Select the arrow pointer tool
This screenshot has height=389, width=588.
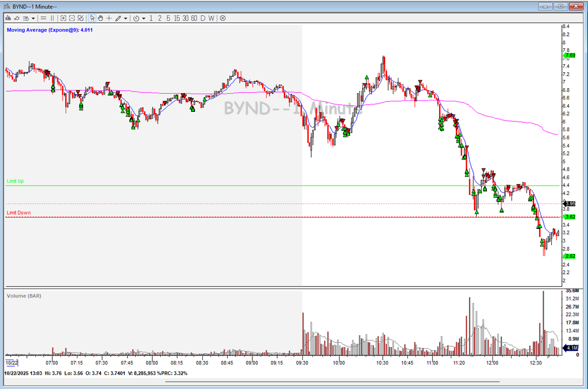click(x=92, y=18)
